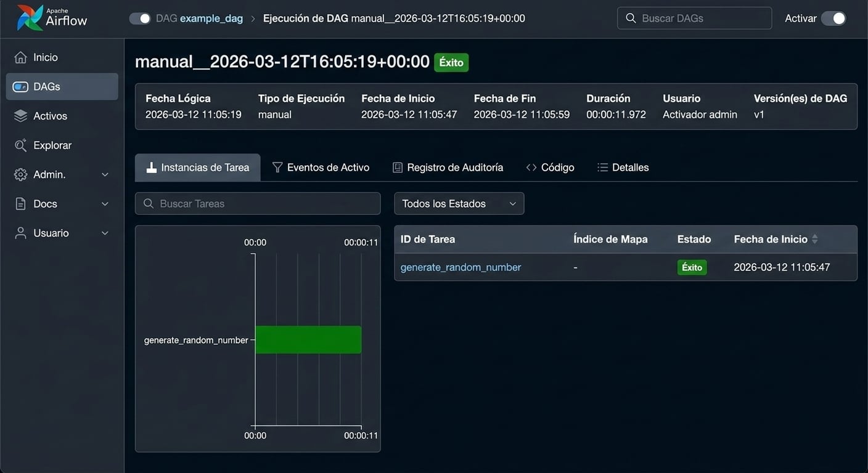Open the Detalles tab
This screenshot has width=868, height=473.
tap(623, 168)
